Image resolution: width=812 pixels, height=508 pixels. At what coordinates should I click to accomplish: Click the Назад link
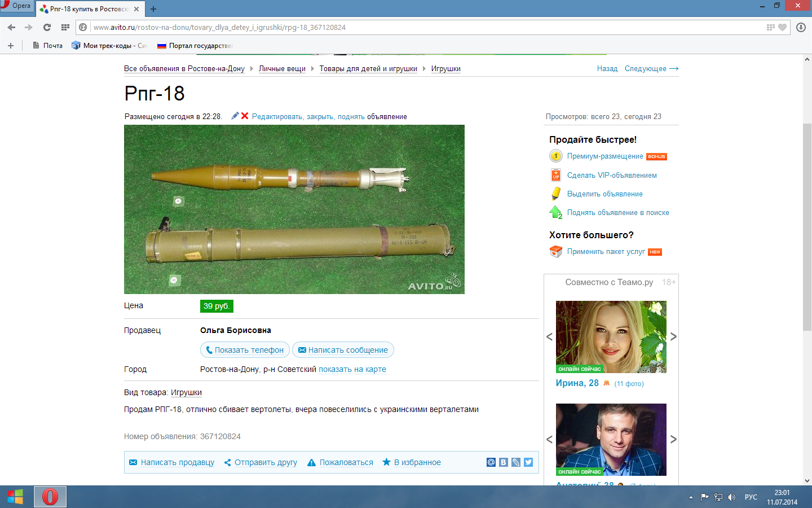(x=607, y=69)
